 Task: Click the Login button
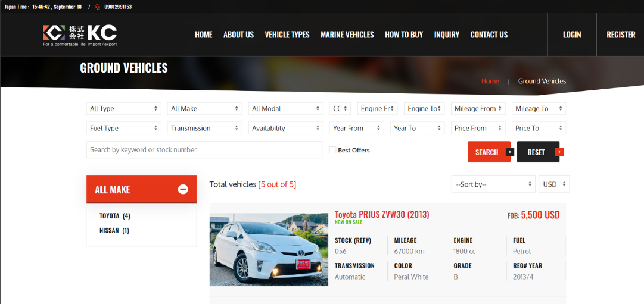[571, 35]
